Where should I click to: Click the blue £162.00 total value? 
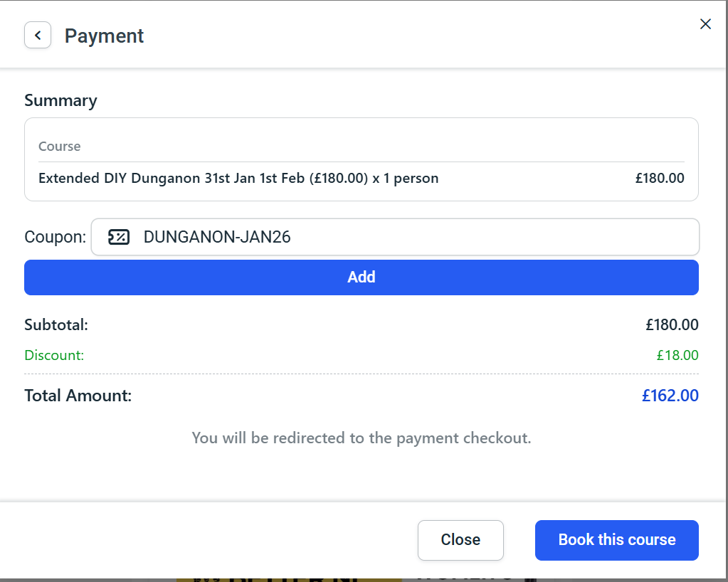coord(670,396)
